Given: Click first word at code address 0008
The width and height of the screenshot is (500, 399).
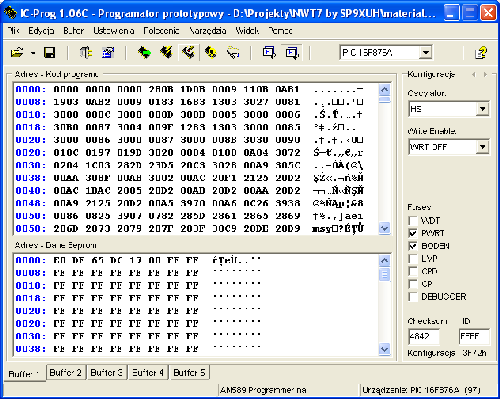Looking at the screenshot, I should (x=66, y=102).
